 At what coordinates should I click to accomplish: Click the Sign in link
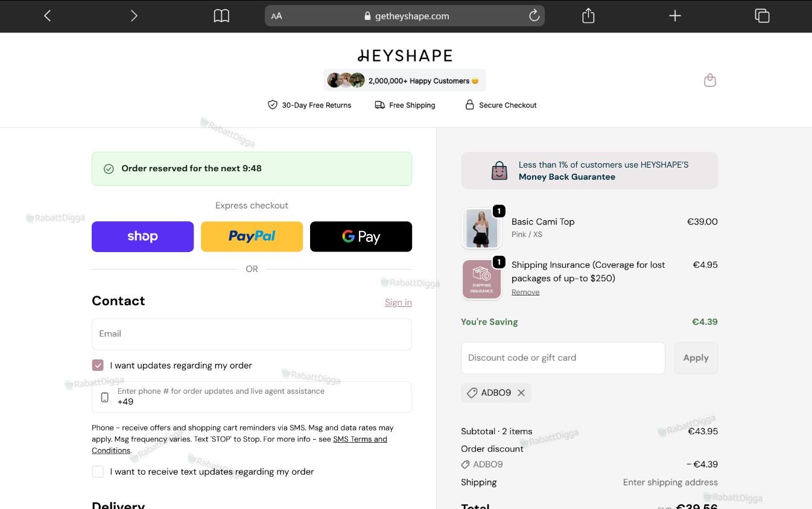pos(398,302)
